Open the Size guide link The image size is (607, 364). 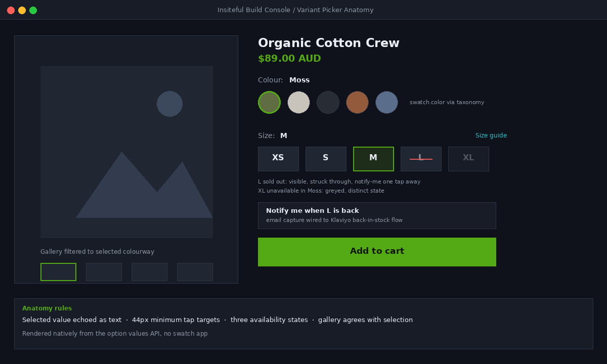[x=491, y=135]
